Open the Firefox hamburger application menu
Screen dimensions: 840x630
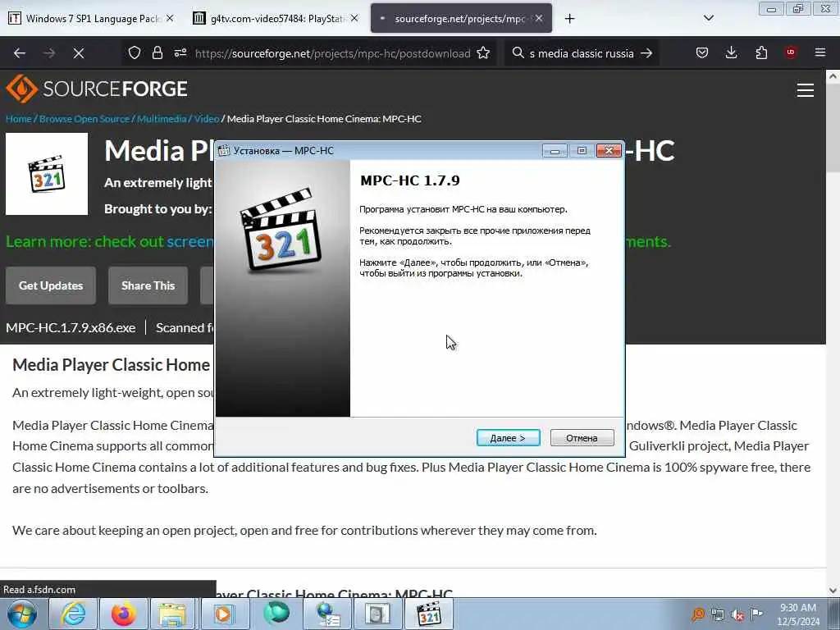point(820,52)
